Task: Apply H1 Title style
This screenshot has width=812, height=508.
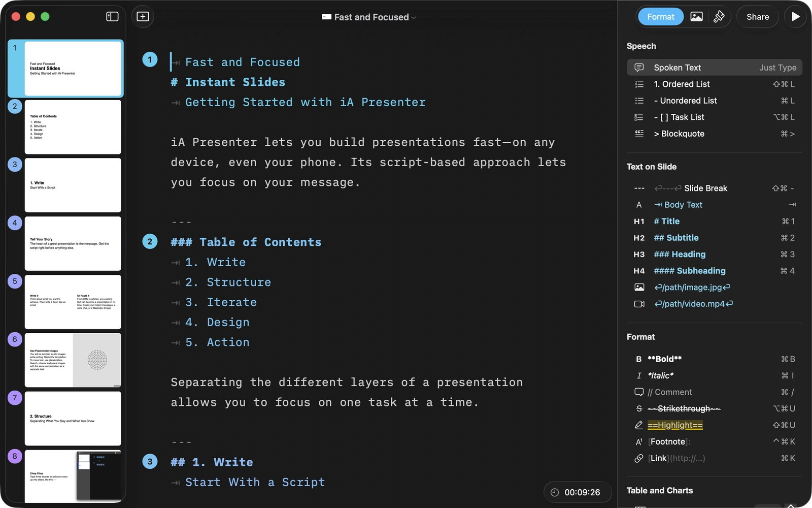Action: tap(715, 221)
